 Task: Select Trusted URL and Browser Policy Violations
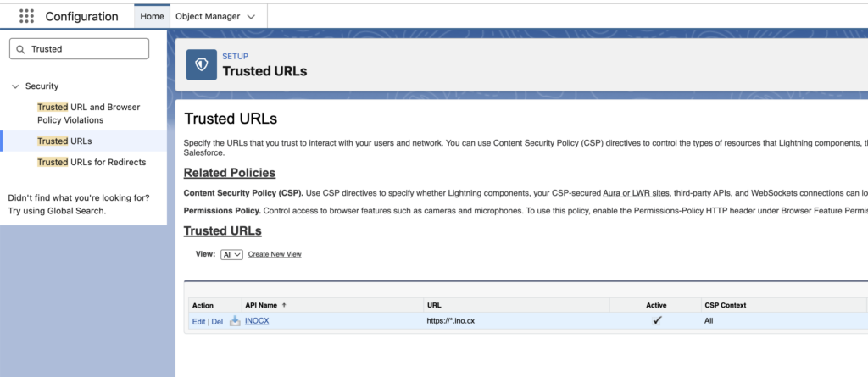tap(88, 114)
